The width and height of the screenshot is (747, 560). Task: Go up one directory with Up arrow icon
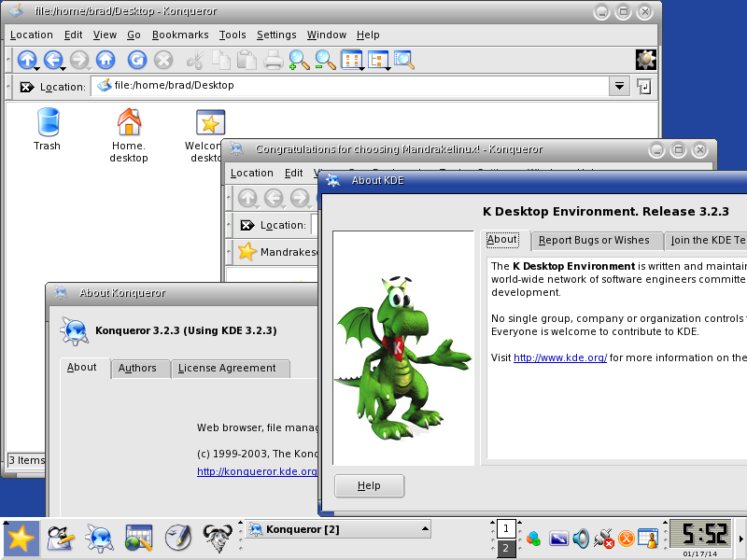tap(27, 60)
